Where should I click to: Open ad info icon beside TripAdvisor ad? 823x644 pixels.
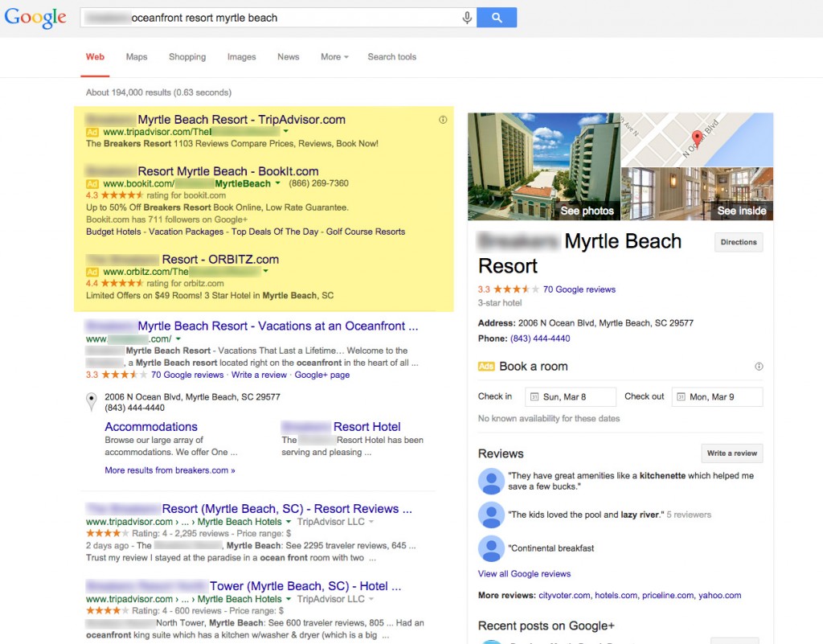[443, 120]
